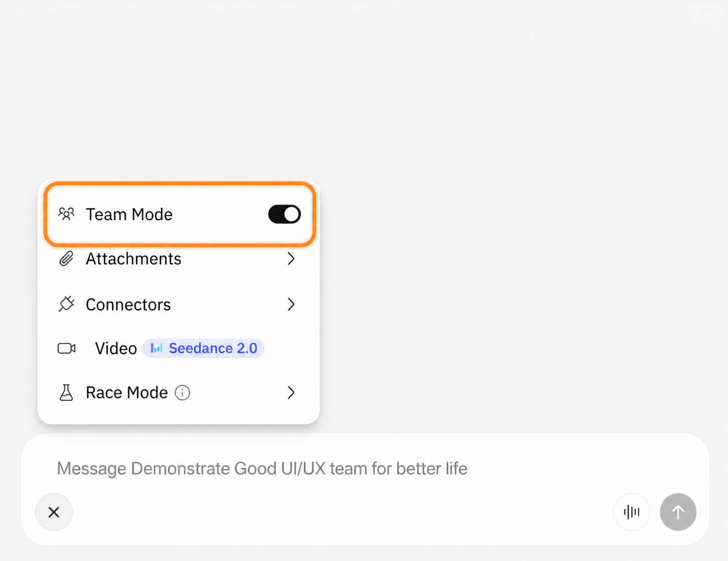Open the Connectors menu entry
The height and width of the screenshot is (561, 728).
tap(178, 304)
